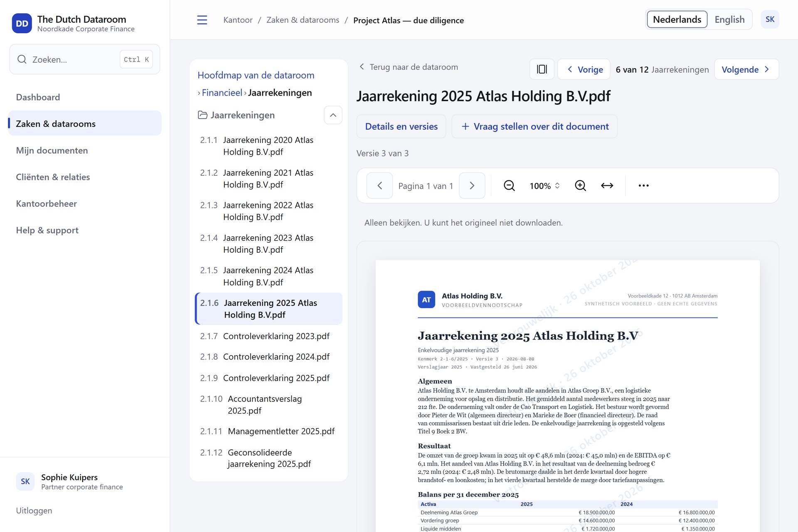Click the SK avatar in top bar
The image size is (798, 532).
click(770, 20)
